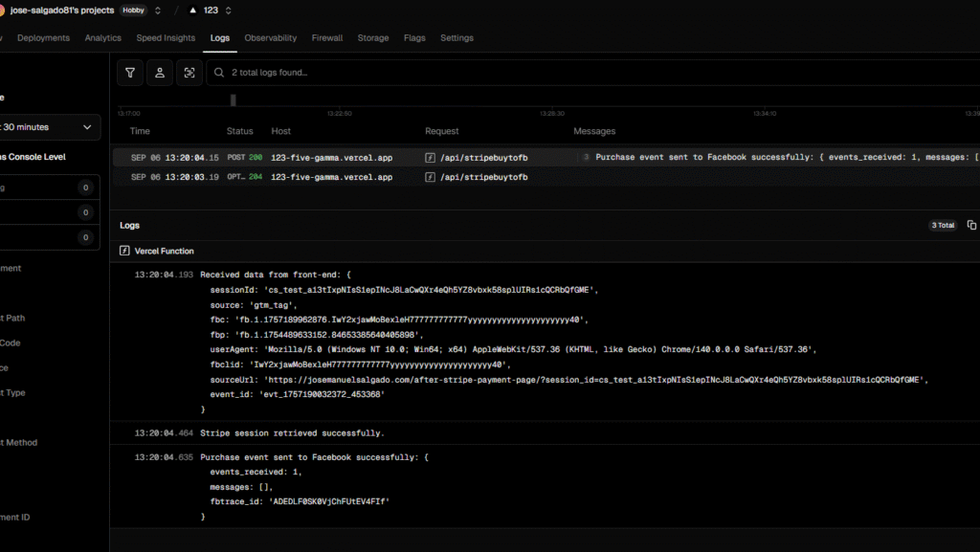Click the timeline marker on the histogram
Image resolution: width=980 pixels, height=552 pixels.
pyautogui.click(x=234, y=100)
